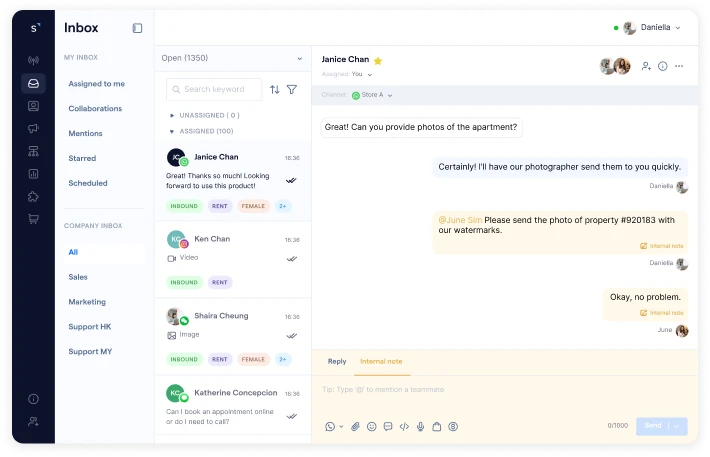Select the All company inbox
Viewport: 710px width, 457px height.
pyautogui.click(x=105, y=252)
